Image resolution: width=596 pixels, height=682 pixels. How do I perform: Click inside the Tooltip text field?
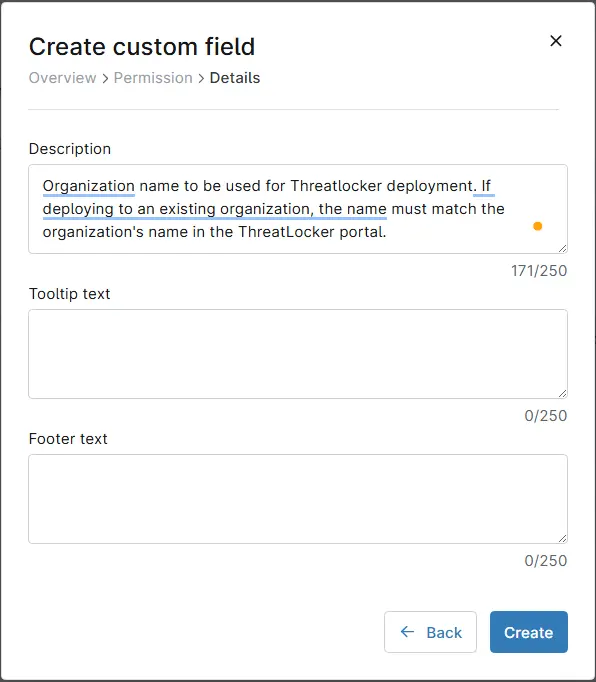point(298,354)
